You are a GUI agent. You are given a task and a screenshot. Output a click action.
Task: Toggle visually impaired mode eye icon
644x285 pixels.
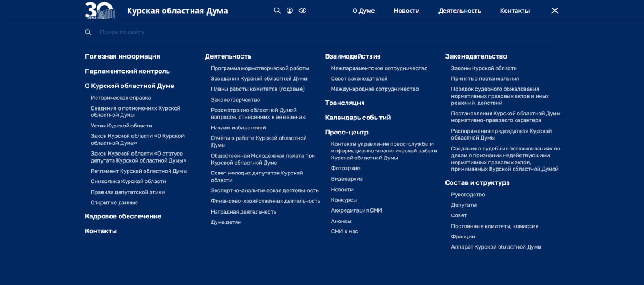tap(303, 11)
